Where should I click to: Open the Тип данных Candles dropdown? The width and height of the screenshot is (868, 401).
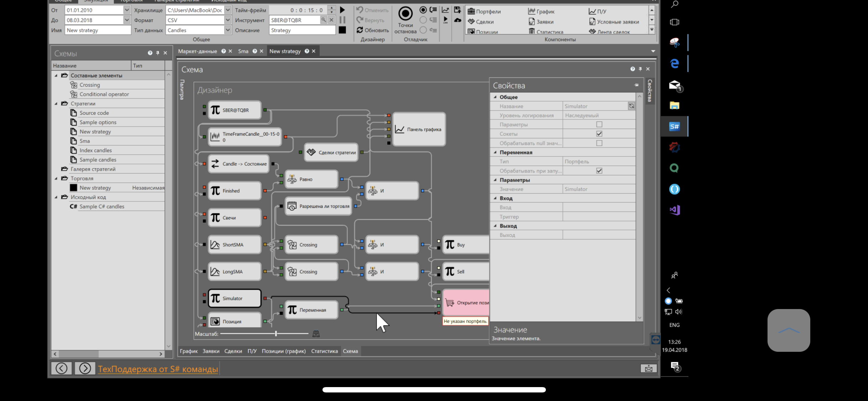(x=228, y=30)
